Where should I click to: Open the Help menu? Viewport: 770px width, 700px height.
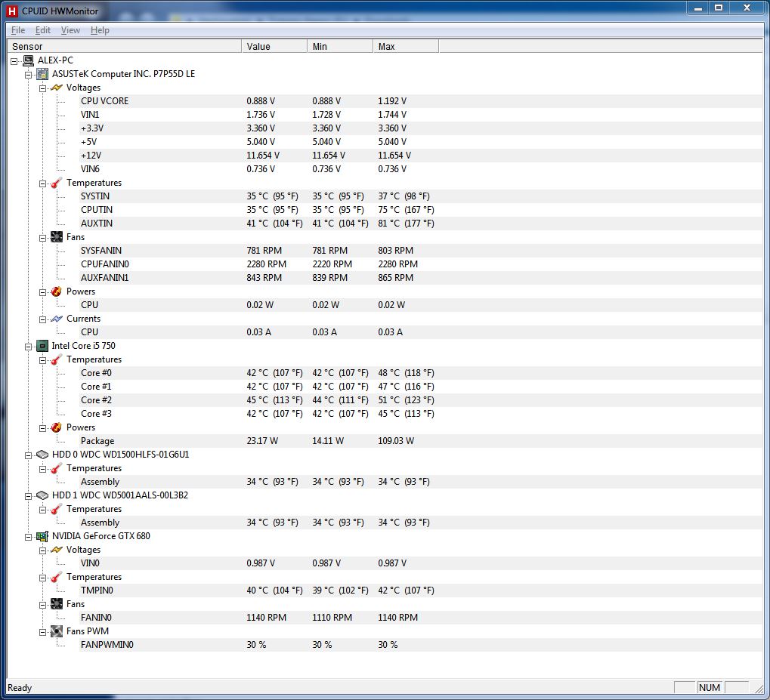coord(100,30)
